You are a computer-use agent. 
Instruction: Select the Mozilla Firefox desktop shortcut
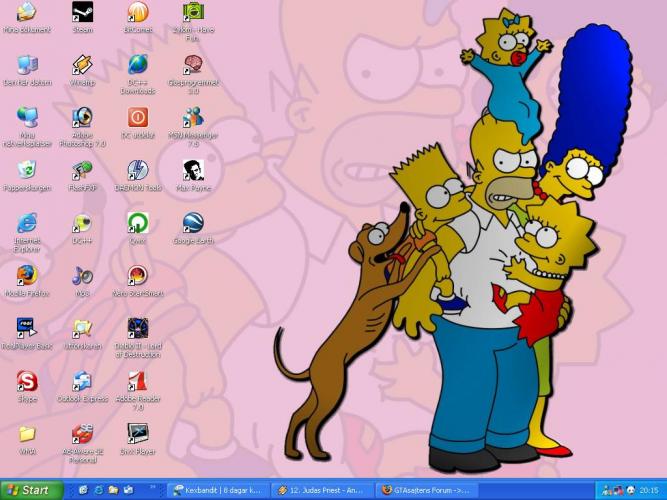pos(27,275)
